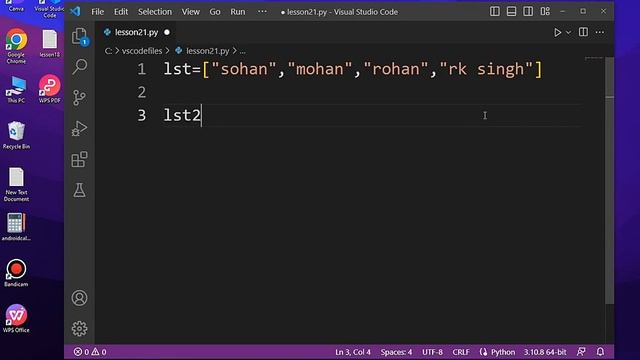Click line number 1 in gutter
This screenshot has height=360, width=640.
(x=142, y=69)
